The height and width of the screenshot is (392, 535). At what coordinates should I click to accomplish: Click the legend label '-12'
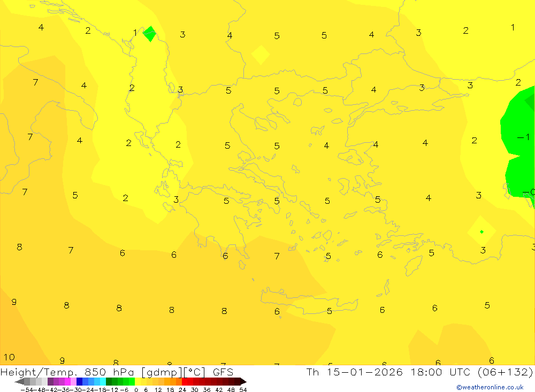(x=112, y=390)
